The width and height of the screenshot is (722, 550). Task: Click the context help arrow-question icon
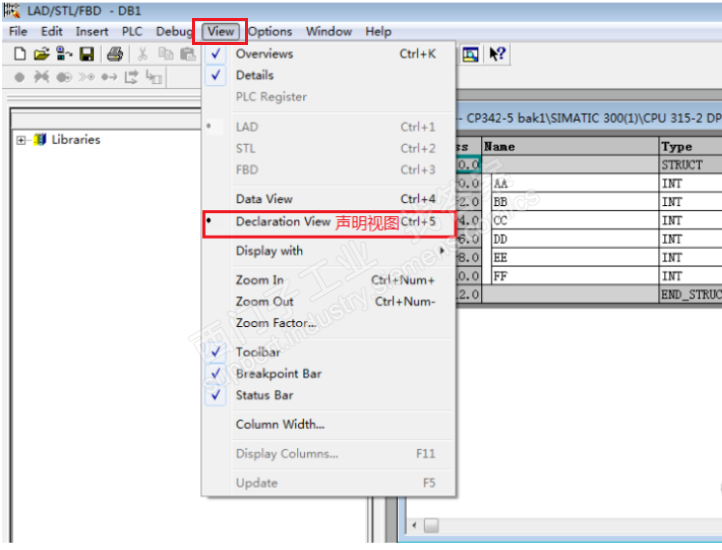pos(497,54)
